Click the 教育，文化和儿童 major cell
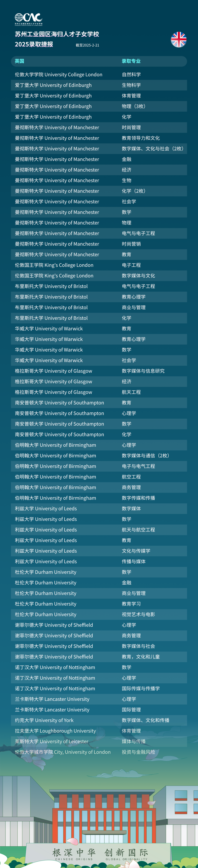This screenshot has width=198, height=868. [141, 657]
